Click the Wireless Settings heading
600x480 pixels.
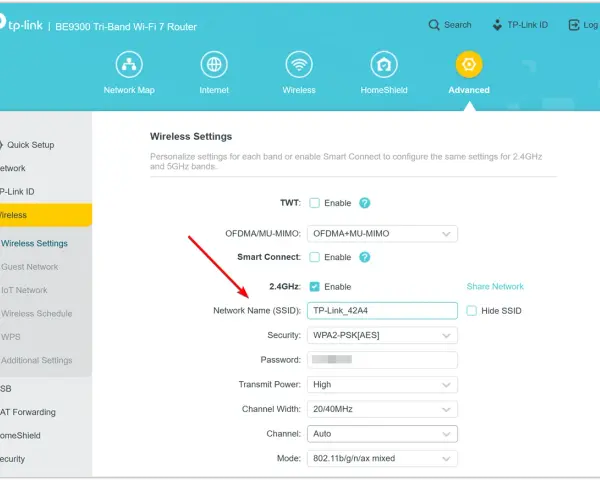[x=191, y=137]
